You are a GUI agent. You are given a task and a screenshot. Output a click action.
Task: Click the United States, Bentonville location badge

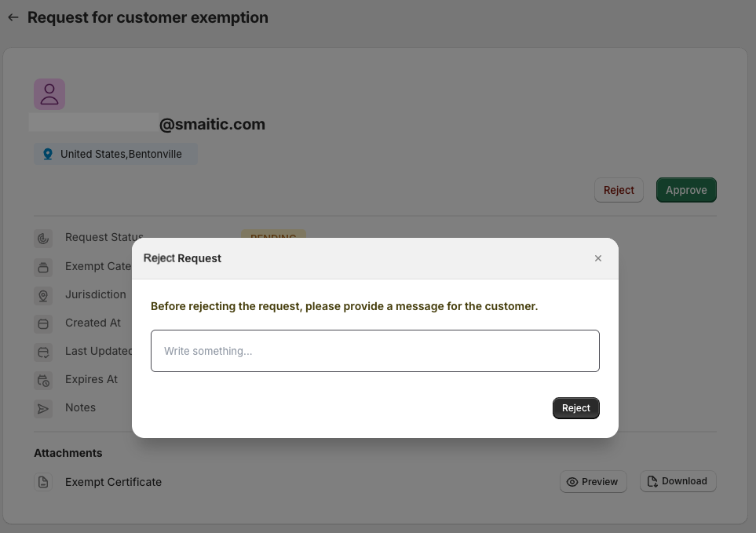coord(115,154)
